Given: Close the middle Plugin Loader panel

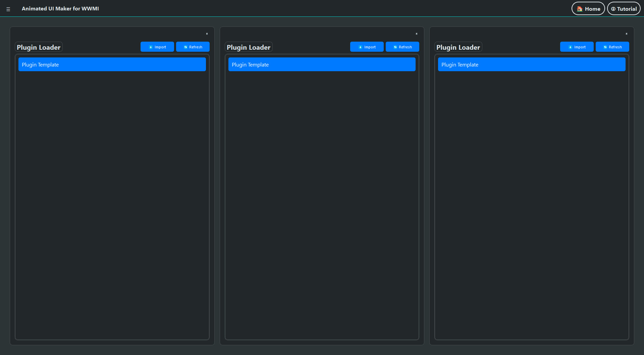Looking at the screenshot, I should click(x=416, y=34).
